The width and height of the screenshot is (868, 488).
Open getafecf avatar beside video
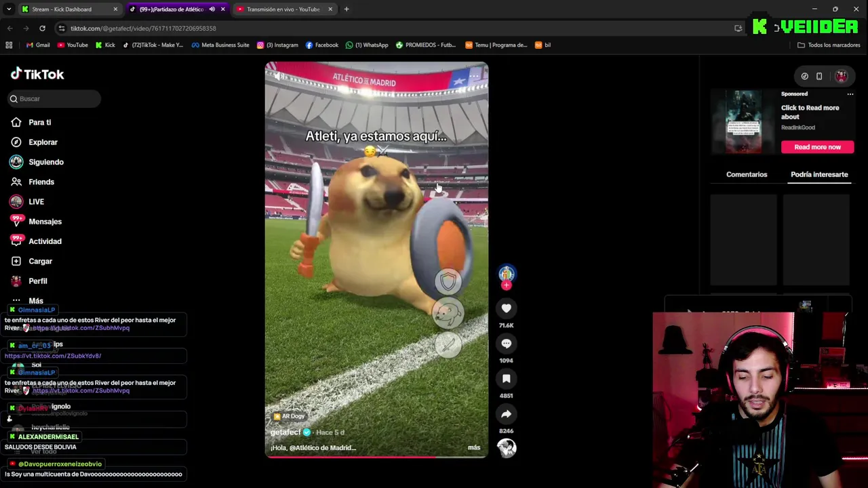507,273
